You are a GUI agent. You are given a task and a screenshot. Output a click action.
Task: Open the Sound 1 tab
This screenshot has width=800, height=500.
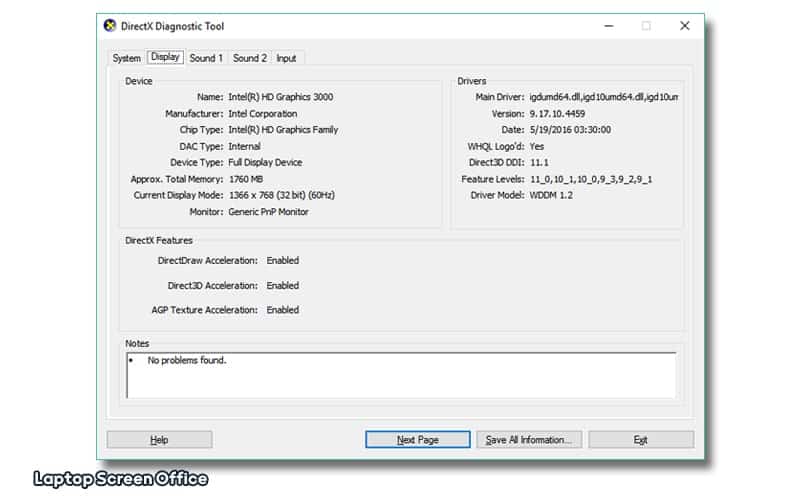pyautogui.click(x=206, y=58)
